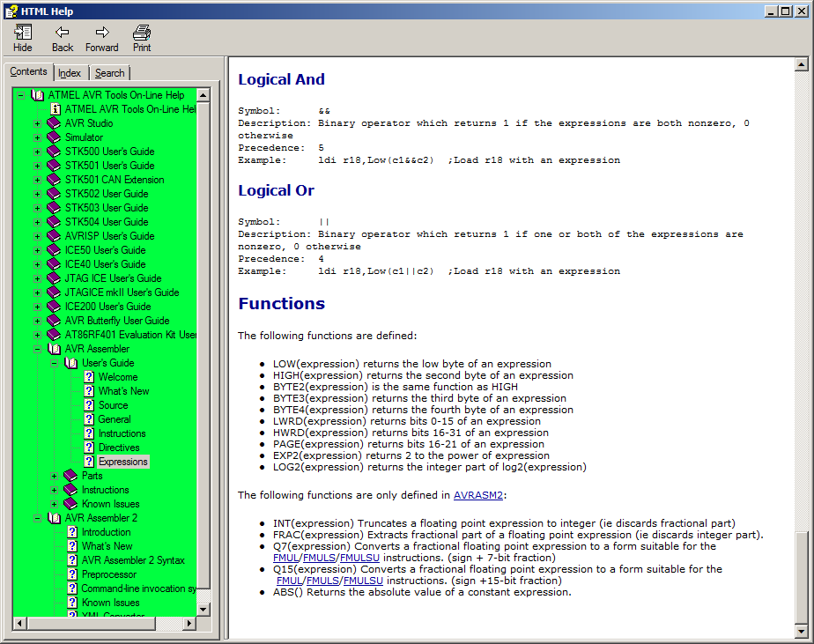
Task: Open the FMULS link in Q7 description
Action: (319, 558)
